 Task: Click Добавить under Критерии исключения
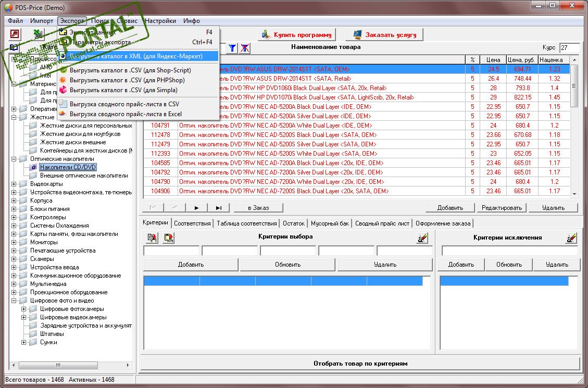(x=461, y=265)
